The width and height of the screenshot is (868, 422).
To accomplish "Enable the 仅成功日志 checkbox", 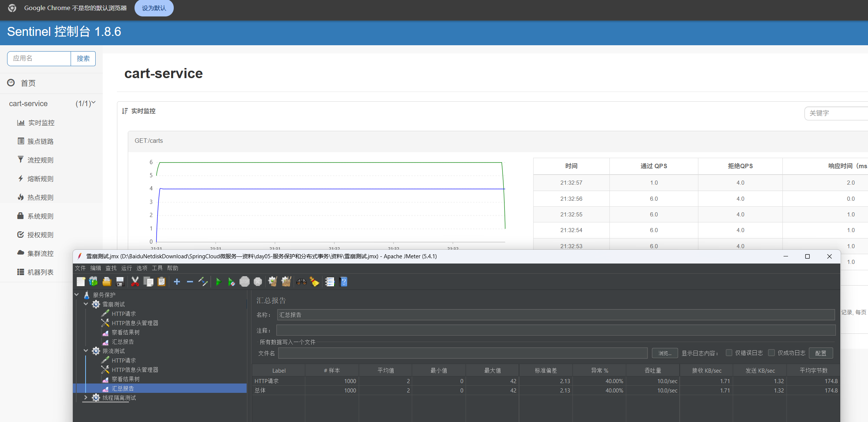I will pyautogui.click(x=772, y=352).
